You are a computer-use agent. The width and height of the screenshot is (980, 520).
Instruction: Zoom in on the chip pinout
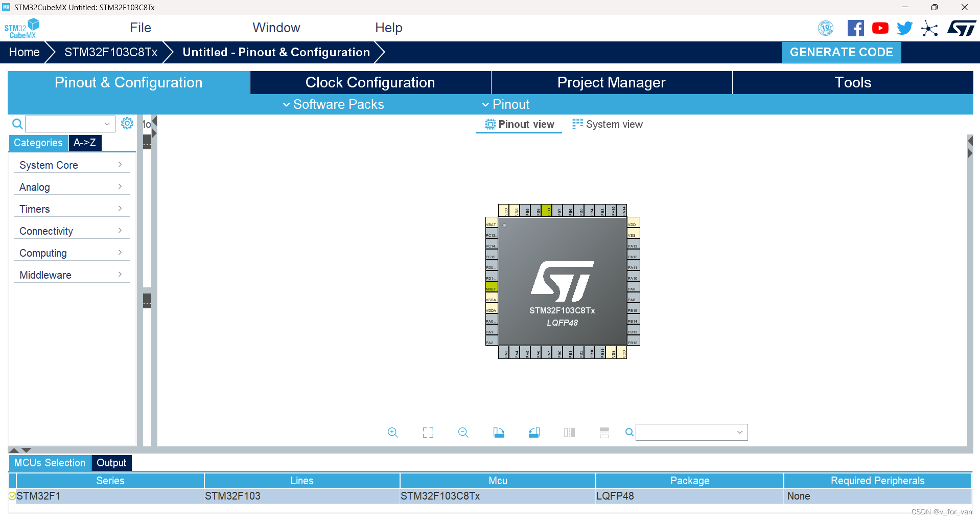pyautogui.click(x=392, y=433)
